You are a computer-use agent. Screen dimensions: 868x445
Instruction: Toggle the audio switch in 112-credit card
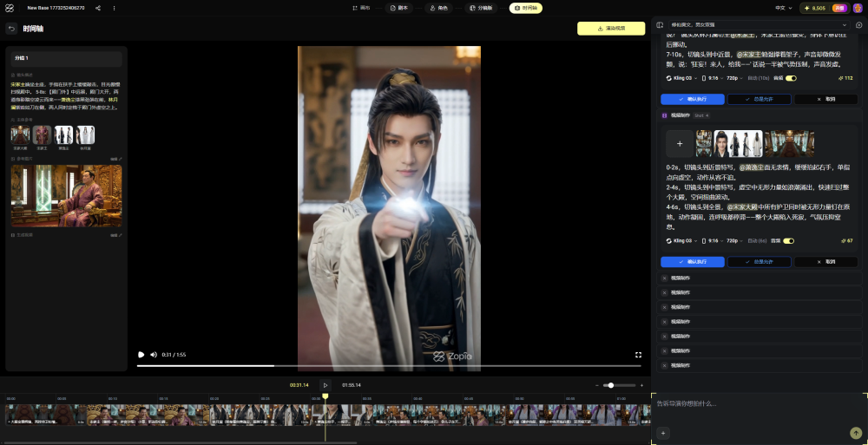[791, 78]
